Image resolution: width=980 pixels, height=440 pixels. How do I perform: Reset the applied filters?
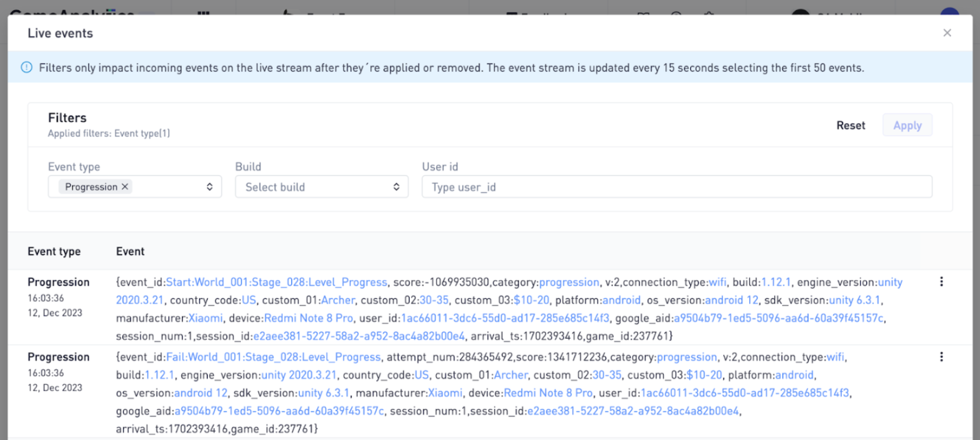tap(851, 126)
